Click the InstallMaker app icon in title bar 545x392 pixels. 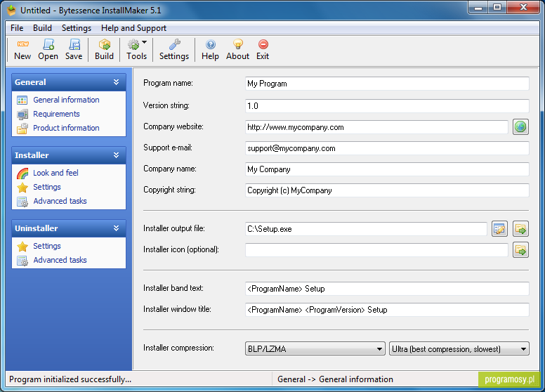point(11,11)
